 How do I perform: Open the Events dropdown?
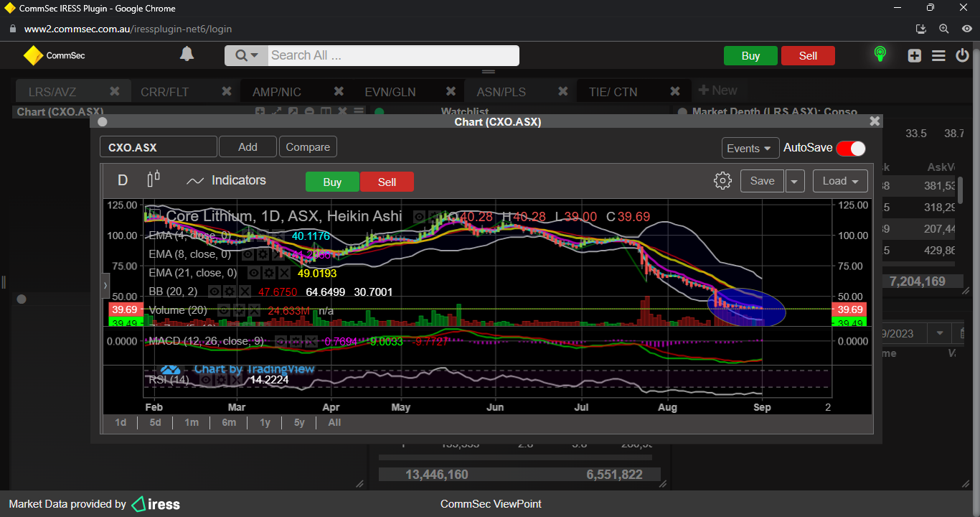[750, 148]
